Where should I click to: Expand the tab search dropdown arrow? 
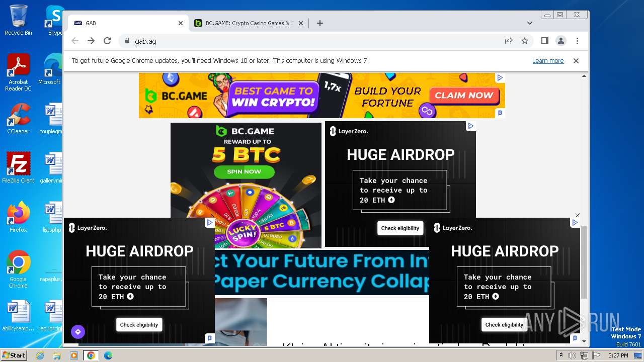click(529, 23)
